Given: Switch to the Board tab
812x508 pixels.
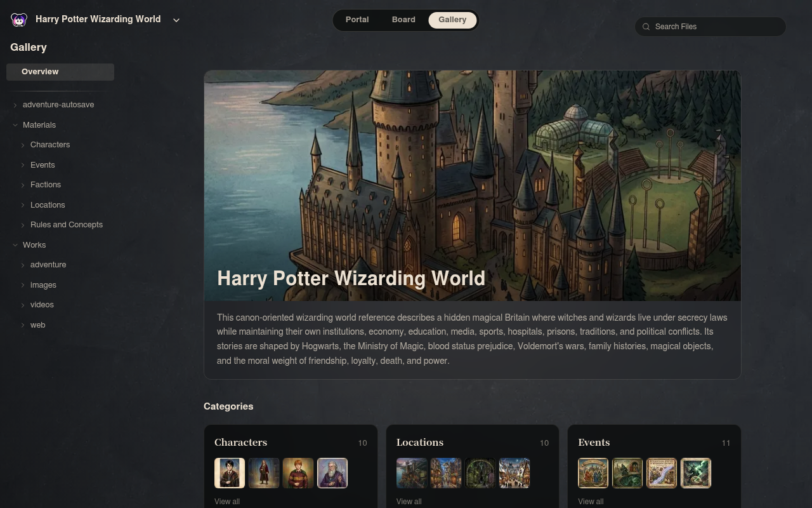Looking at the screenshot, I should [403, 20].
